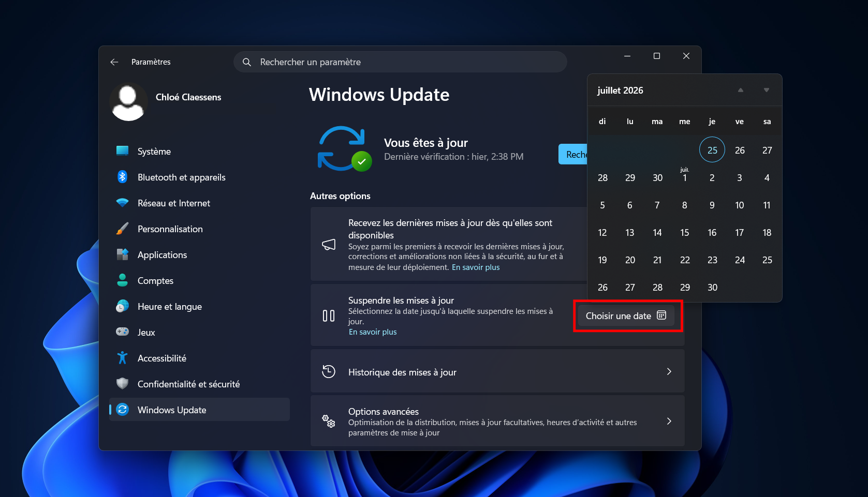
Task: Click the large update status sync icon
Action: click(344, 148)
